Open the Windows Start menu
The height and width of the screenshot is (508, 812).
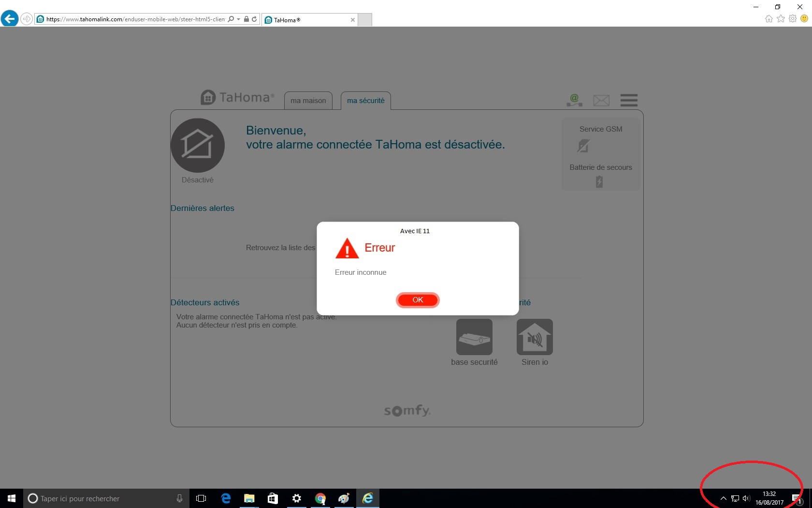pos(12,498)
